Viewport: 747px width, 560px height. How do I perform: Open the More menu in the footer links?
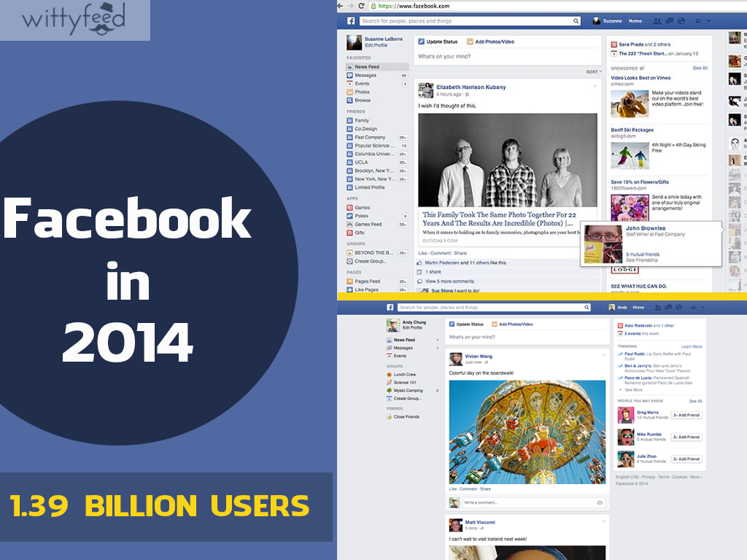pos(695,477)
